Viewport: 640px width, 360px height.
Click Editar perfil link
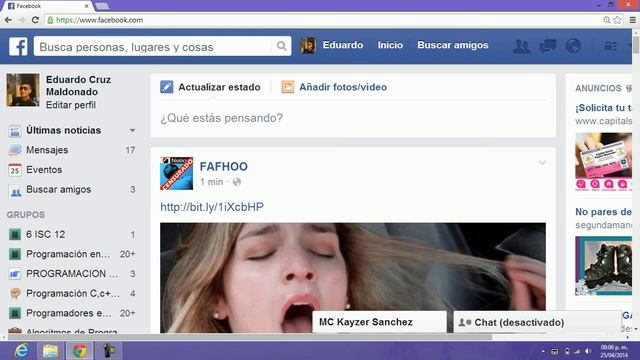(71, 105)
